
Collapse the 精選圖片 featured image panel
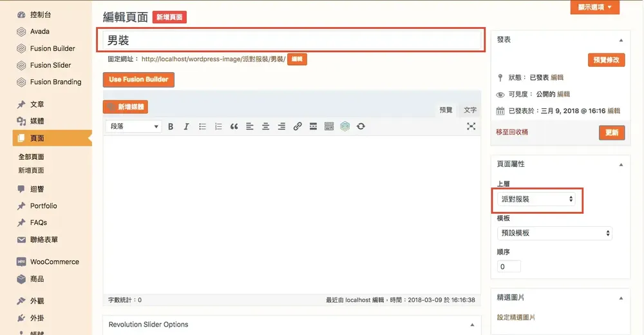(x=621, y=298)
